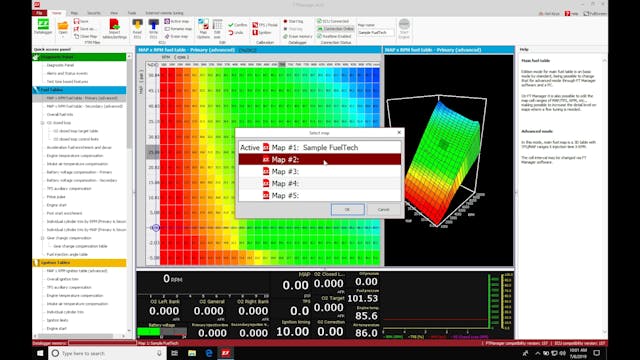Click the tree panel scroll-up arrow

pyautogui.click(x=129, y=57)
